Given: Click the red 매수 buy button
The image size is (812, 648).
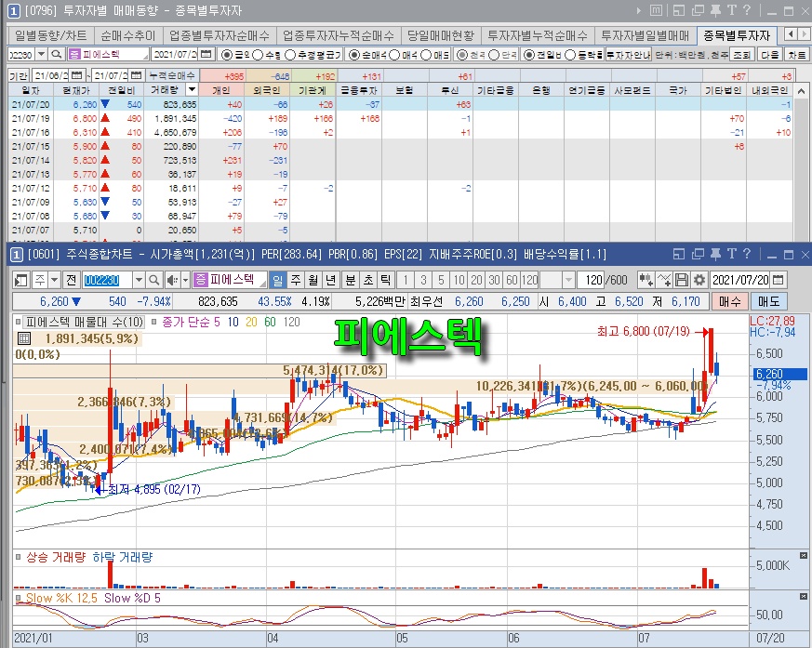Looking at the screenshot, I should [x=730, y=301].
